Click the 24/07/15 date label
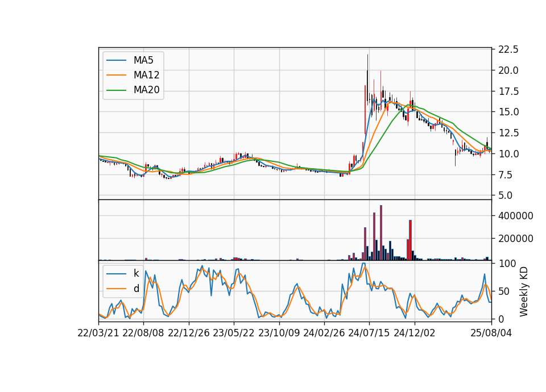The height and width of the screenshot is (392, 546). tap(369, 333)
